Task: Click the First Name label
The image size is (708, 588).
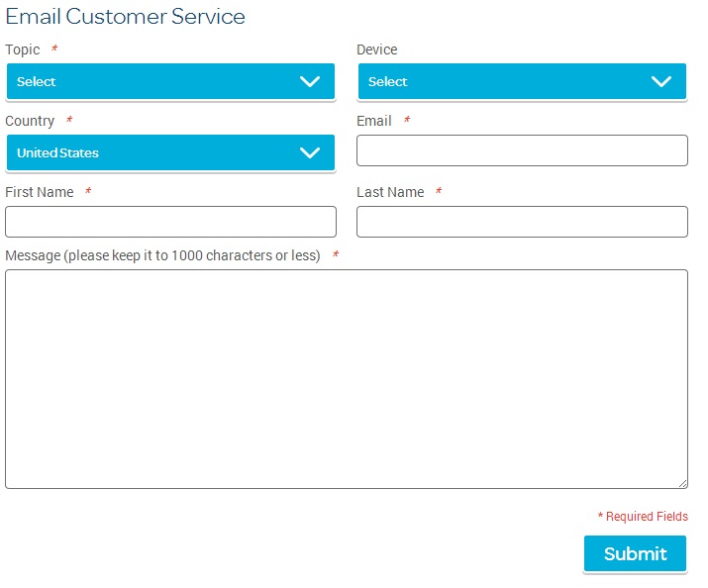Action: tap(40, 192)
